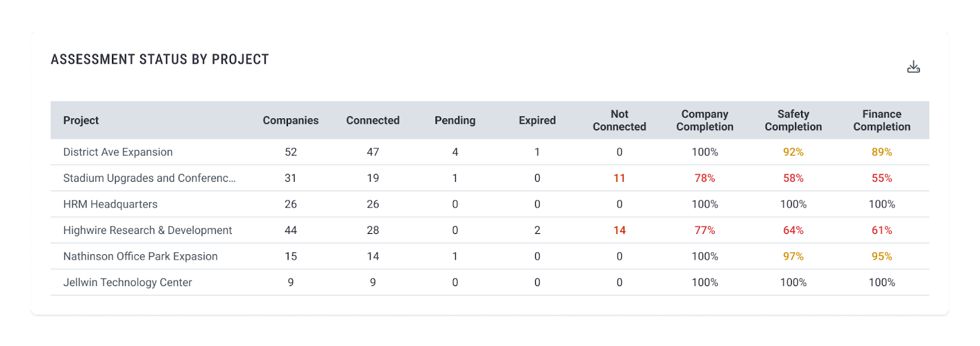The image size is (980, 346).
Task: Click the 92% Safety Completion value
Action: 793,152
